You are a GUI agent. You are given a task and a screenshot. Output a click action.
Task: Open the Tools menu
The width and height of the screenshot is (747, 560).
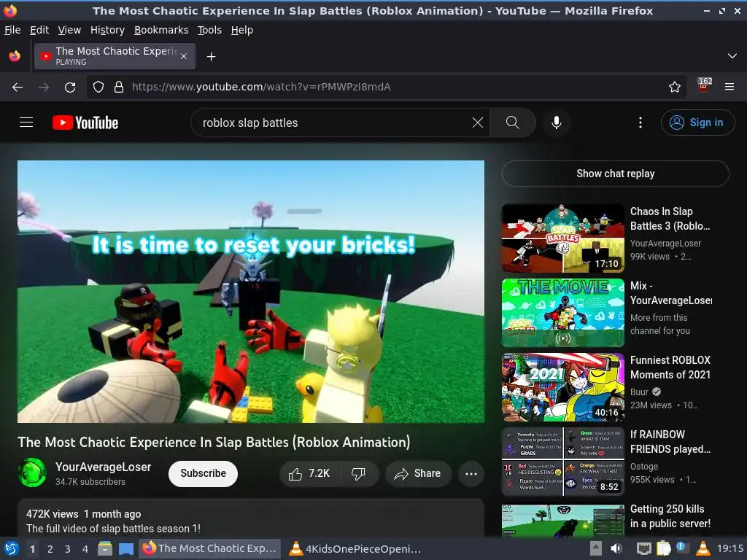click(209, 30)
